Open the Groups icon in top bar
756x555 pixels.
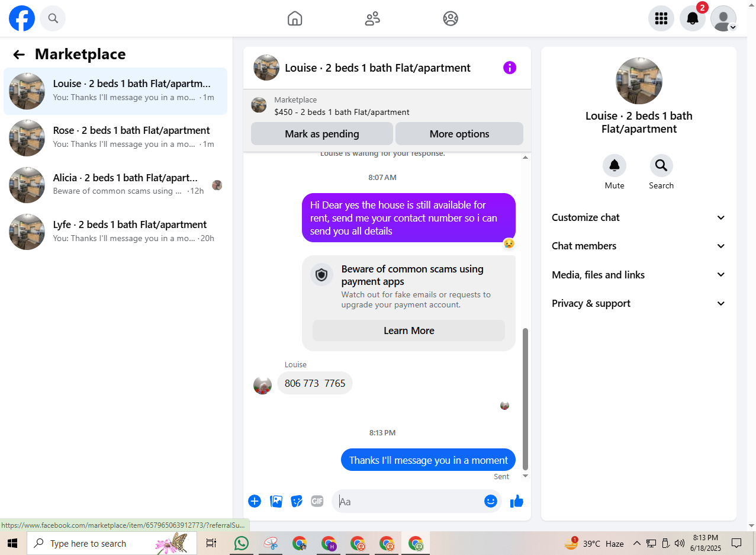[x=451, y=18]
